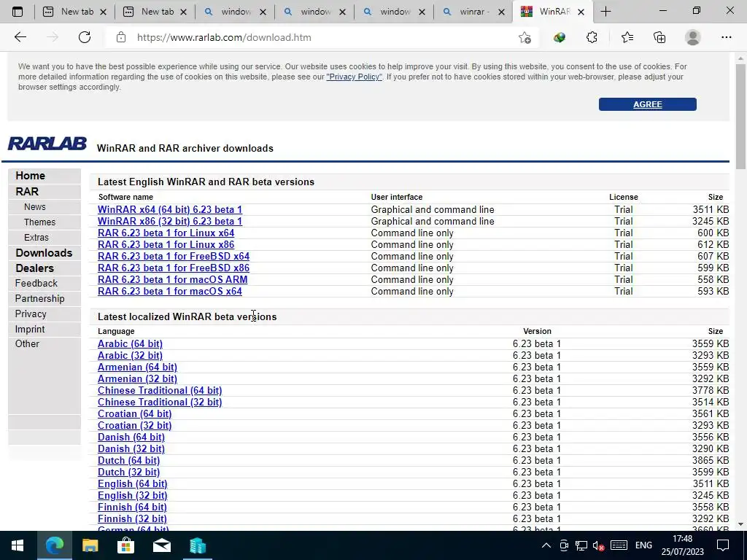Open tab actions menu icon
The height and width of the screenshot is (560, 747).
[18, 12]
